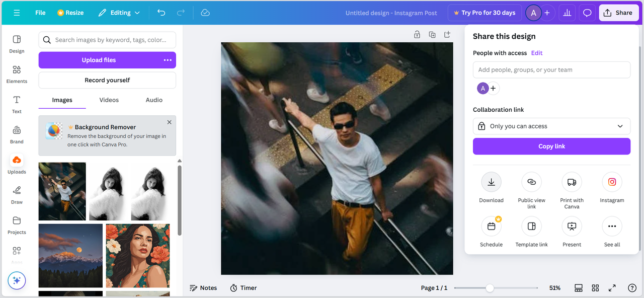Screen dimensions: 644x298
Task: Open the Draw tool in sidebar
Action: pos(17,194)
